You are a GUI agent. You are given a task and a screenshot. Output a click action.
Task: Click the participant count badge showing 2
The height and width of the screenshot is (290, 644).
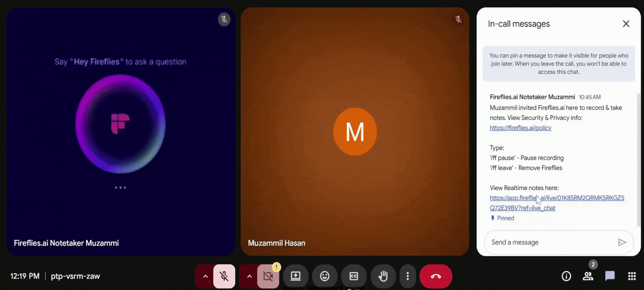coord(593,264)
